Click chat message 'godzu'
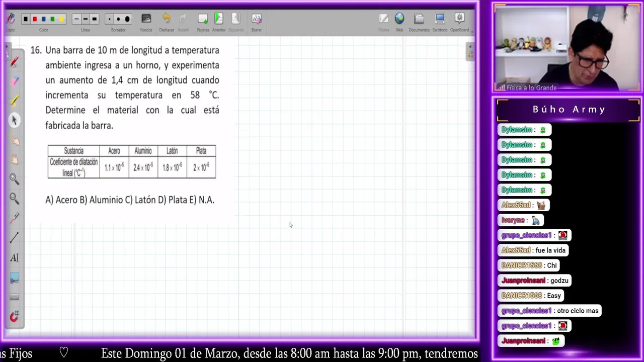The width and height of the screenshot is (644, 362). pyautogui.click(x=559, y=281)
